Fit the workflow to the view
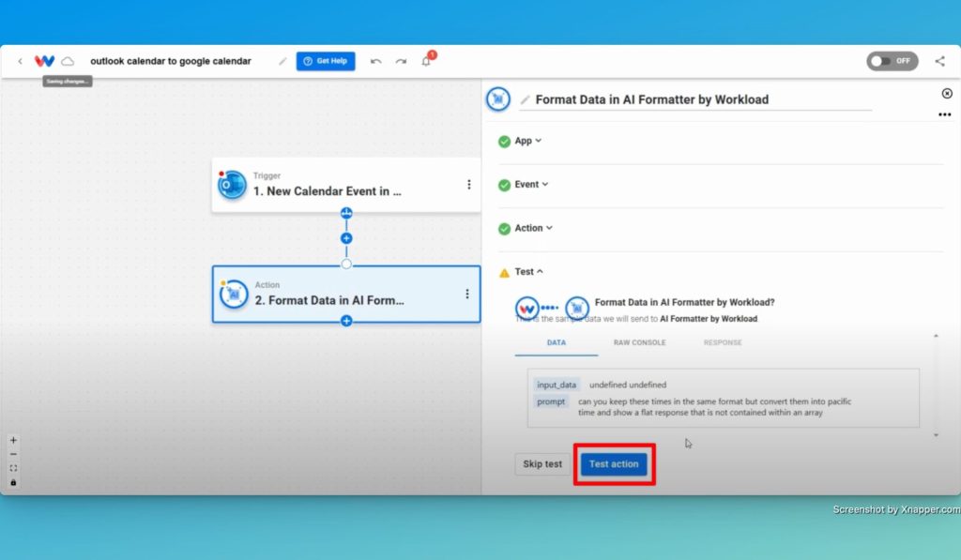 (13, 469)
